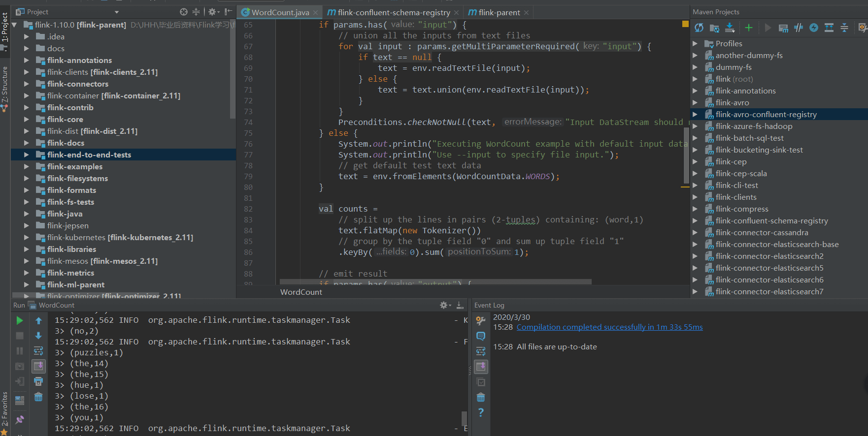Click the Execute Maven Goal icon
868x436 pixels.
click(x=783, y=28)
